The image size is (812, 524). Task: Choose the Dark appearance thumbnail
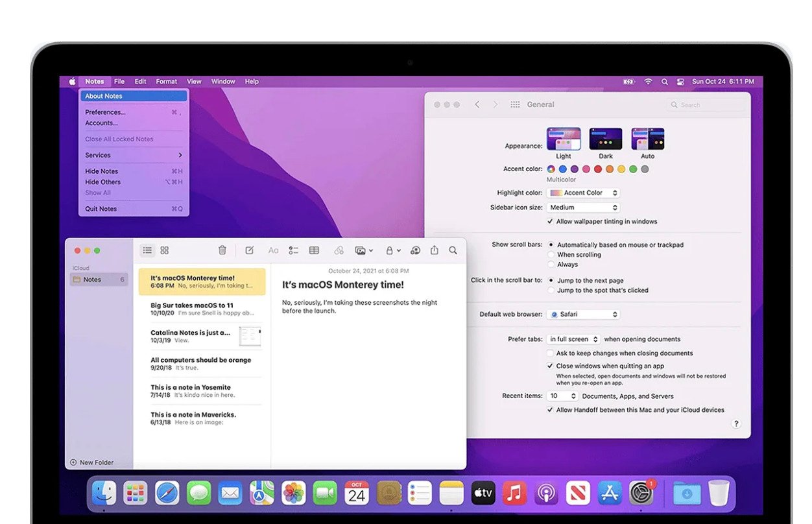[x=606, y=139]
